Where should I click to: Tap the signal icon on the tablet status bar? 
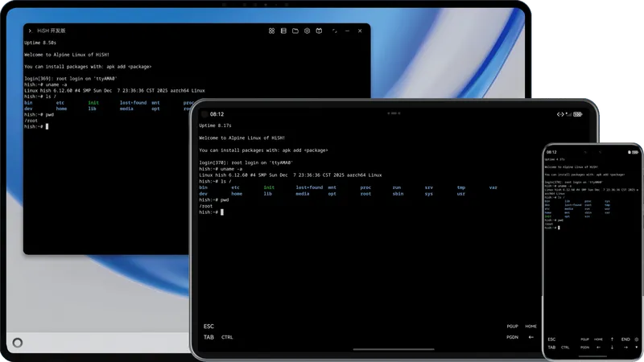pos(569,114)
